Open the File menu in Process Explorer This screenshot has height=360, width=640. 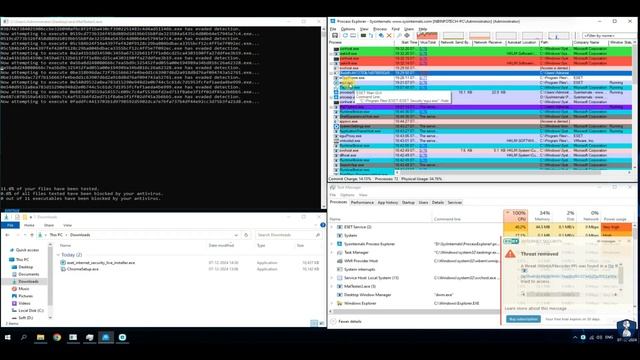[x=333, y=29]
